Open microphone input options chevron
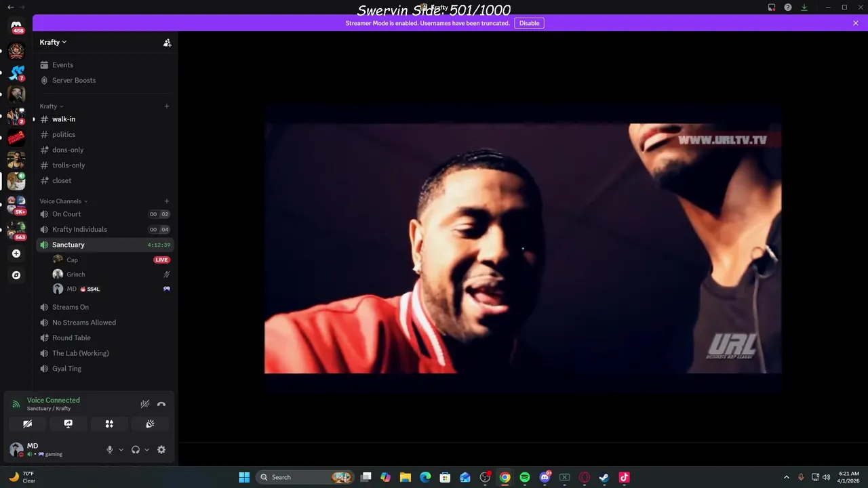Viewport: 868px width, 488px height. (121, 449)
